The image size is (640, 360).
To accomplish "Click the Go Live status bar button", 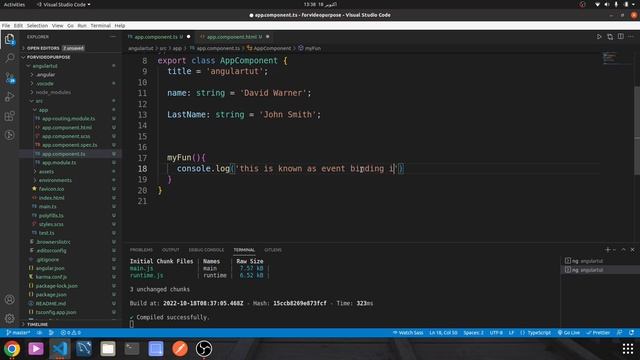I will pos(569,333).
